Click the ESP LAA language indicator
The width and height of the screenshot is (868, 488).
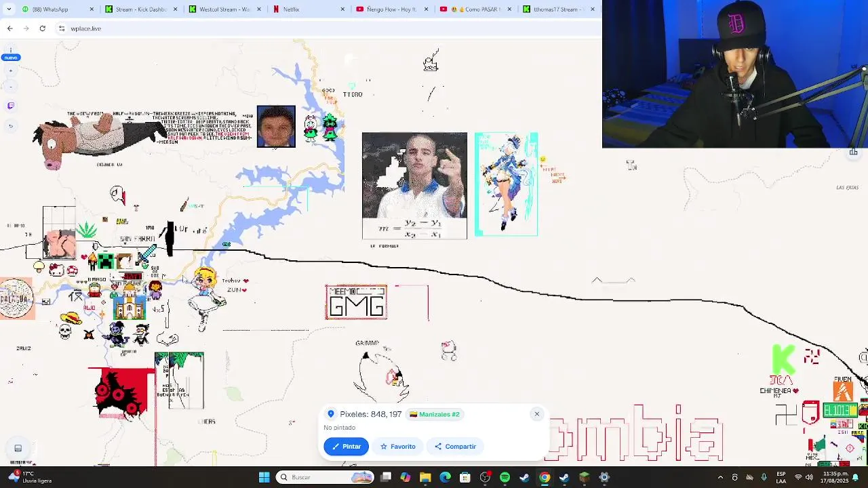(781, 477)
